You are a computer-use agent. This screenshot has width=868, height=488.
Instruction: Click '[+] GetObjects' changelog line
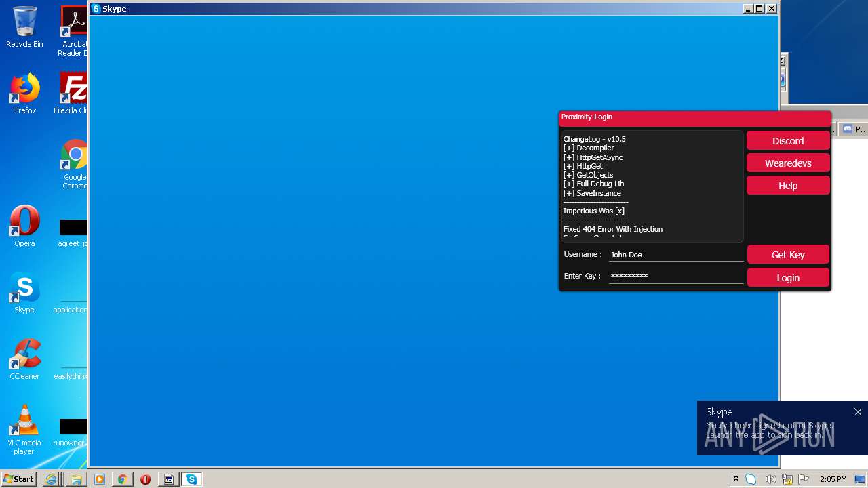(x=588, y=175)
